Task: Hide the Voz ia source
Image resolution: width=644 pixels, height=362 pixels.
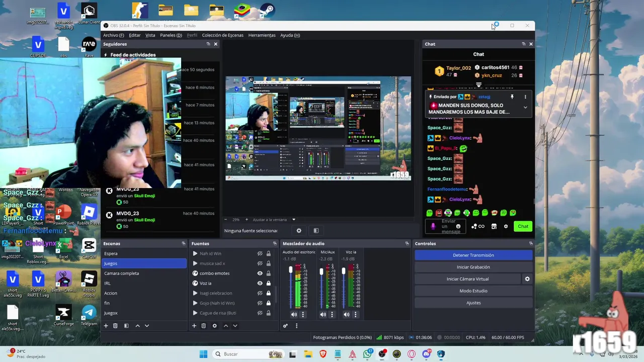Action: pos(260,283)
